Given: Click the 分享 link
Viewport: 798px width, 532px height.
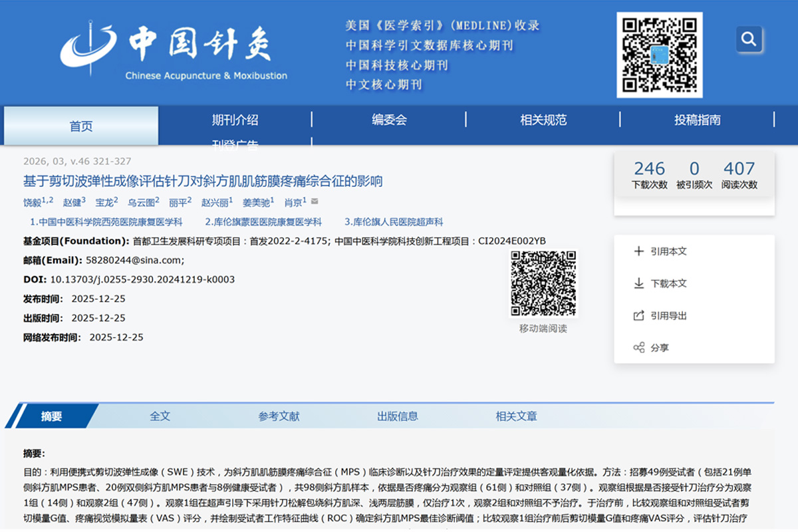Looking at the screenshot, I should tap(660, 348).
